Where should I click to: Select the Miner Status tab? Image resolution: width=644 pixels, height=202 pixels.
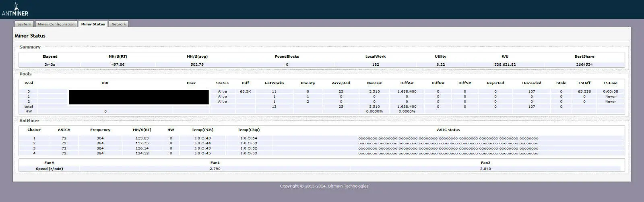93,24
